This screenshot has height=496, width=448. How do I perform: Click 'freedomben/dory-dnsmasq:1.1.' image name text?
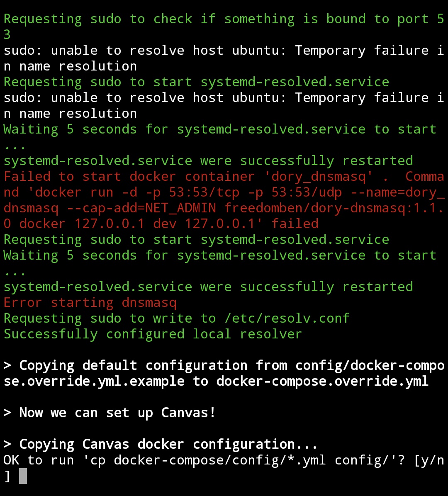334,208
